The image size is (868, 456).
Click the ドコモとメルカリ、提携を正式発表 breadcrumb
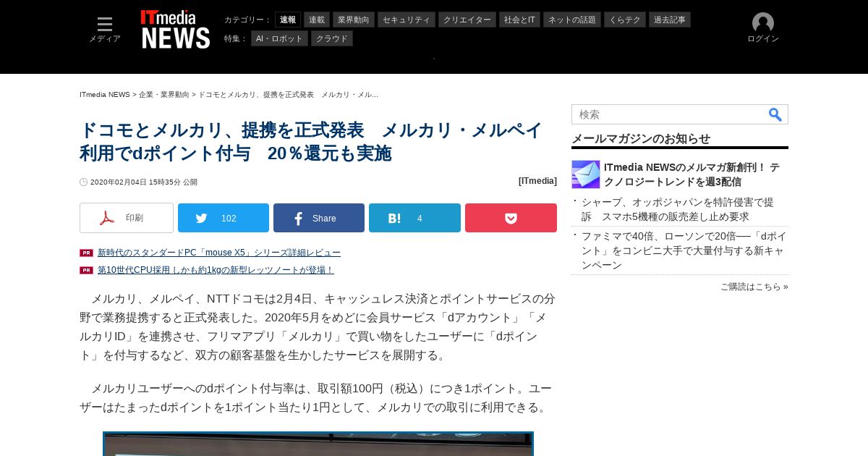289,95
